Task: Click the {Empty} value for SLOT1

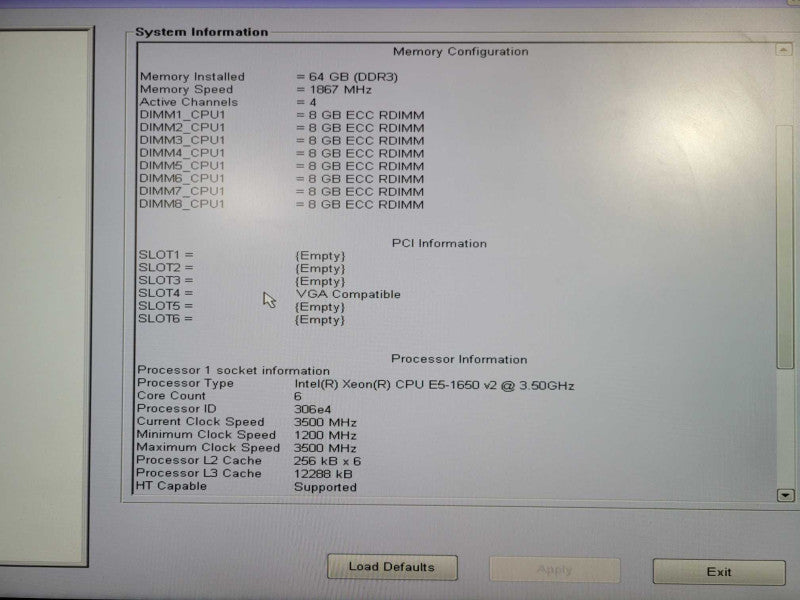Action: [320, 256]
